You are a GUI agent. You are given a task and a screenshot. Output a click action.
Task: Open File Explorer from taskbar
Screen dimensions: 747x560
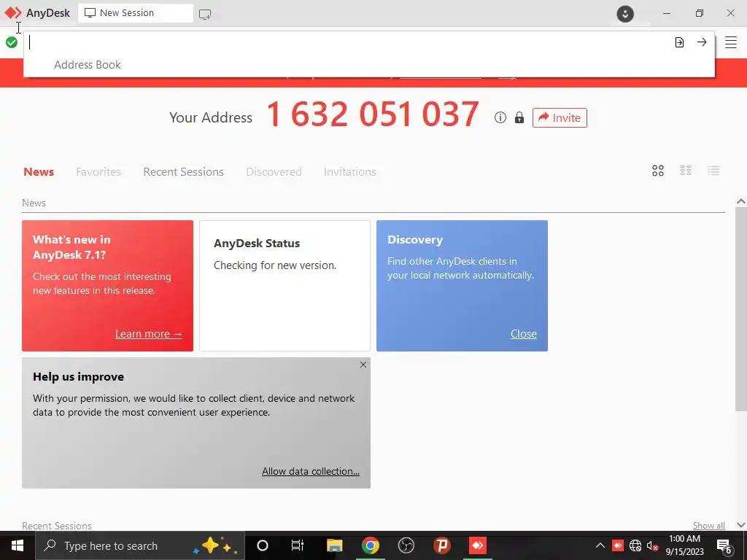(x=334, y=545)
